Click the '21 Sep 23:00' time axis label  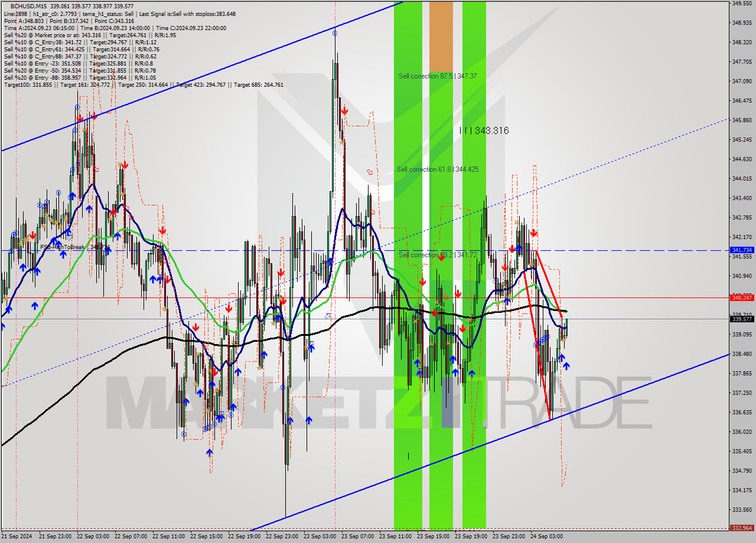point(55,537)
